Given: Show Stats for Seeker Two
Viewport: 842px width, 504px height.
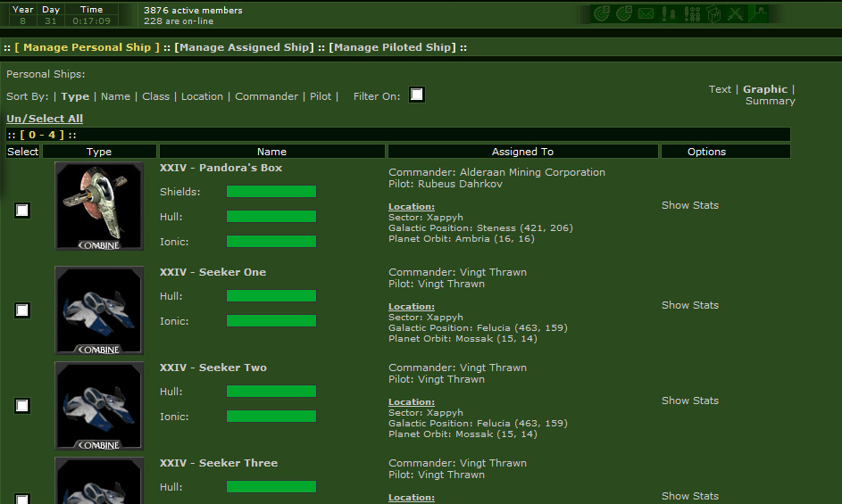Looking at the screenshot, I should click(690, 401).
